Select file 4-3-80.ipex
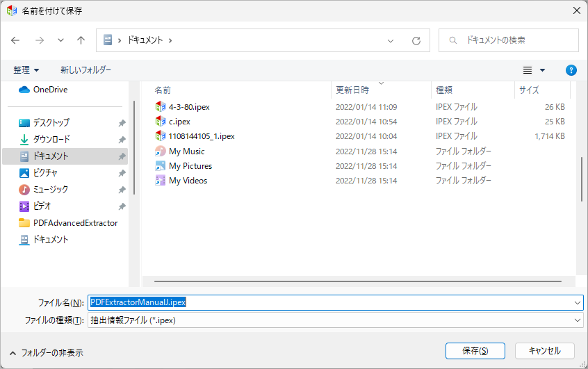588x369 pixels. (189, 107)
